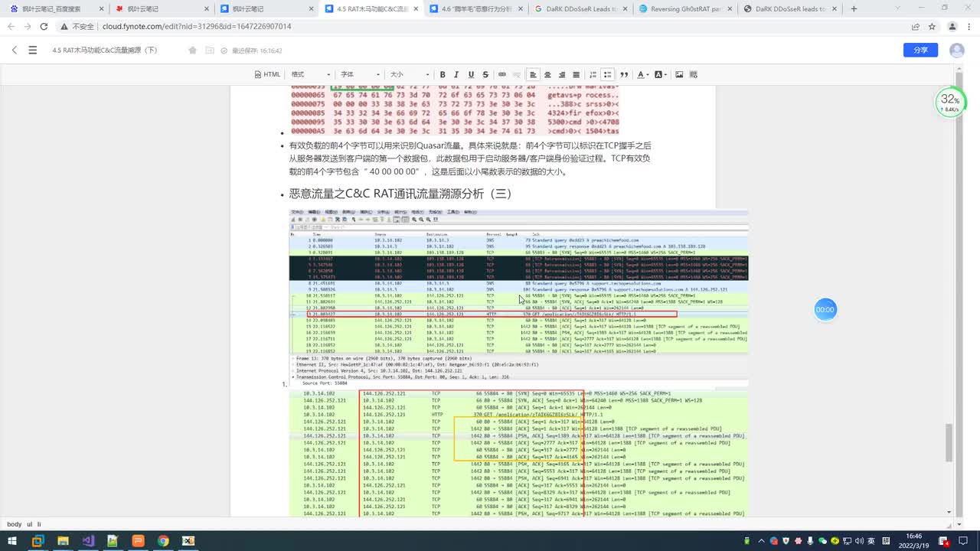
Task: Open the user avatar menu
Action: [957, 51]
